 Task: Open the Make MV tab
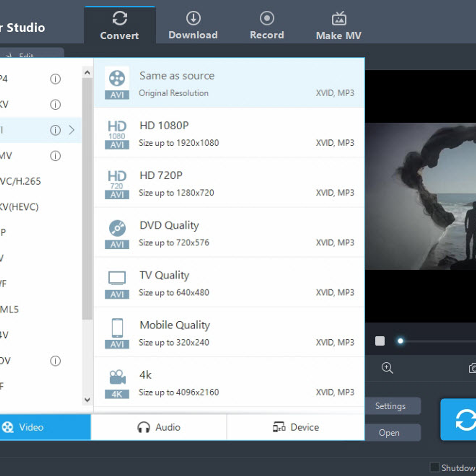point(339,26)
